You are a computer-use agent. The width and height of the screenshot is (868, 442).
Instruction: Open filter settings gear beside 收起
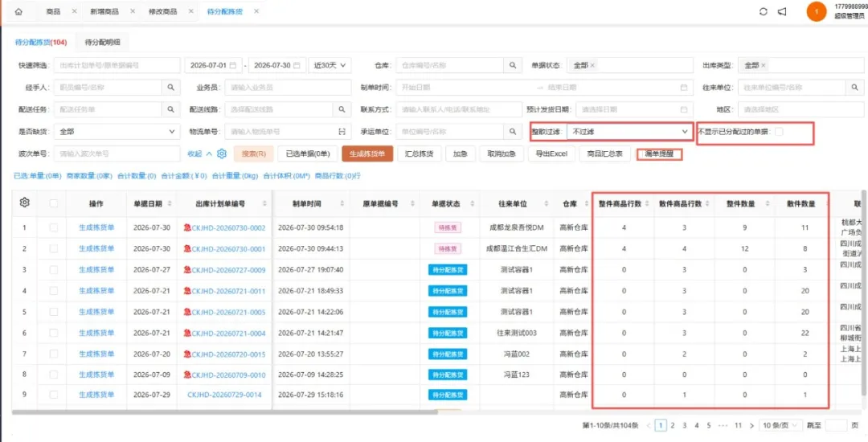pos(222,153)
